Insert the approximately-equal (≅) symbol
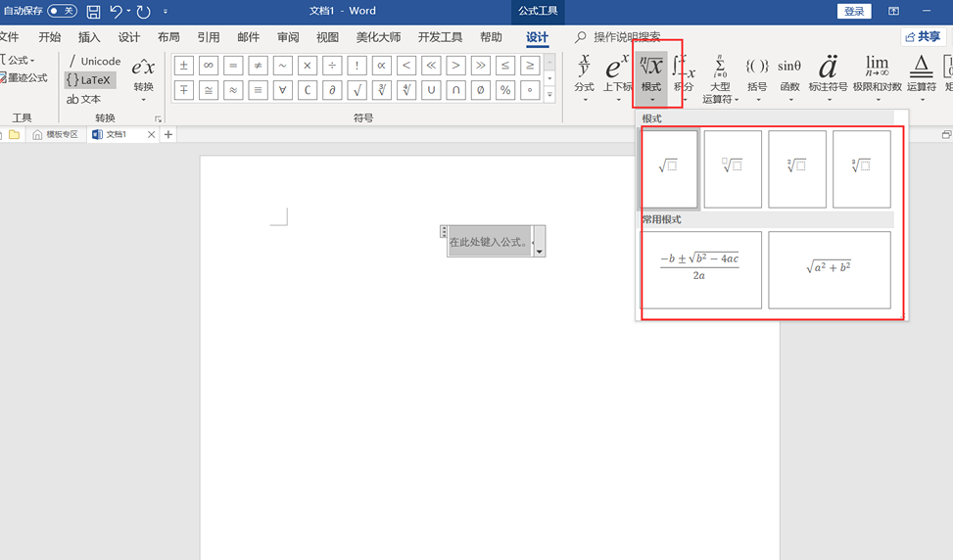The height and width of the screenshot is (560, 953). click(x=209, y=90)
